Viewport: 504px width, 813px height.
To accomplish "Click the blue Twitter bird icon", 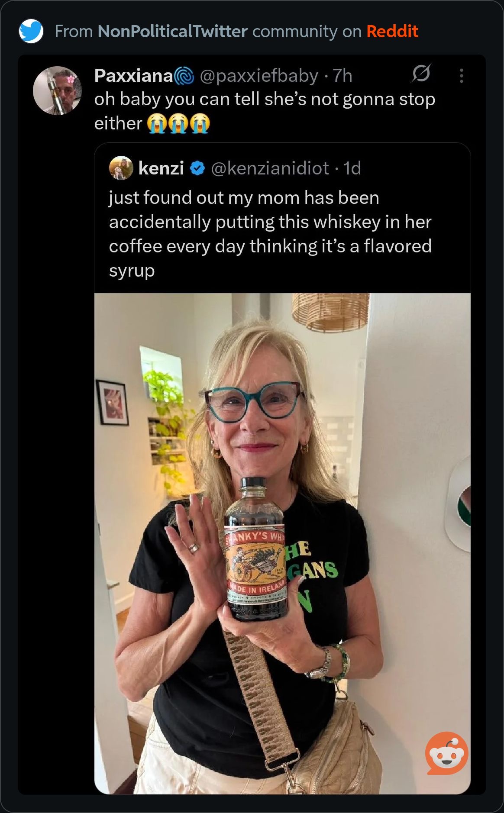I will (31, 31).
